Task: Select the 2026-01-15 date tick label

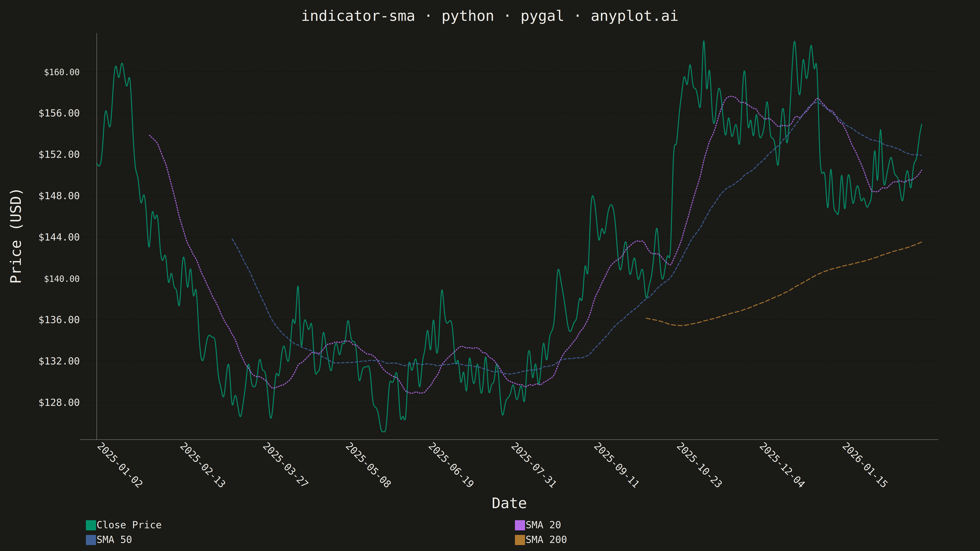Action: (x=864, y=465)
